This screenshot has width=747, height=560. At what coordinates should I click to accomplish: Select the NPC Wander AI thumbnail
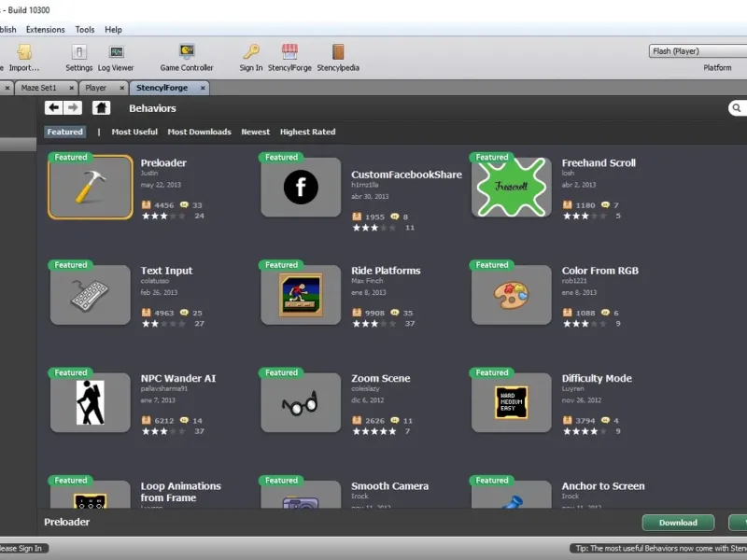90,402
